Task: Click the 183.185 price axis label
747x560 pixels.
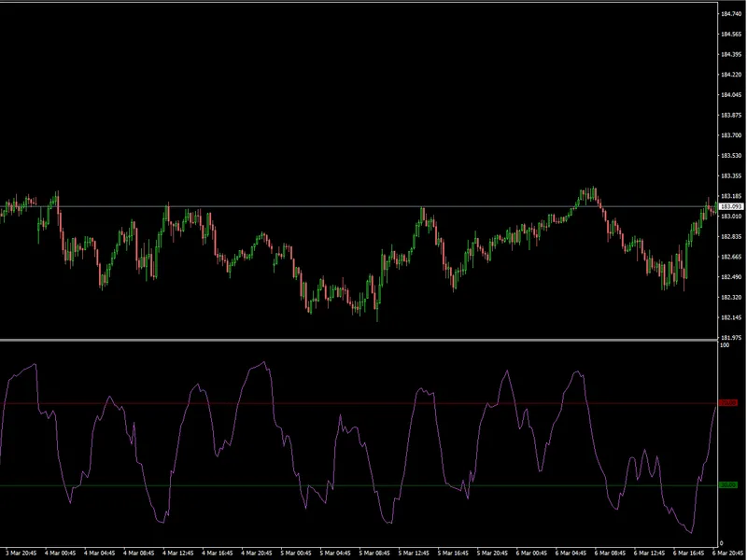Action: 731,196
